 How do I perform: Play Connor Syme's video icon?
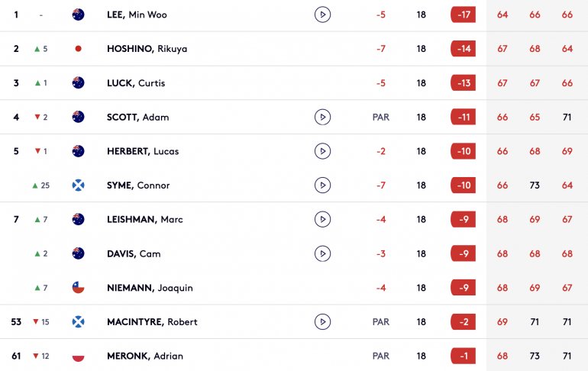coord(322,185)
